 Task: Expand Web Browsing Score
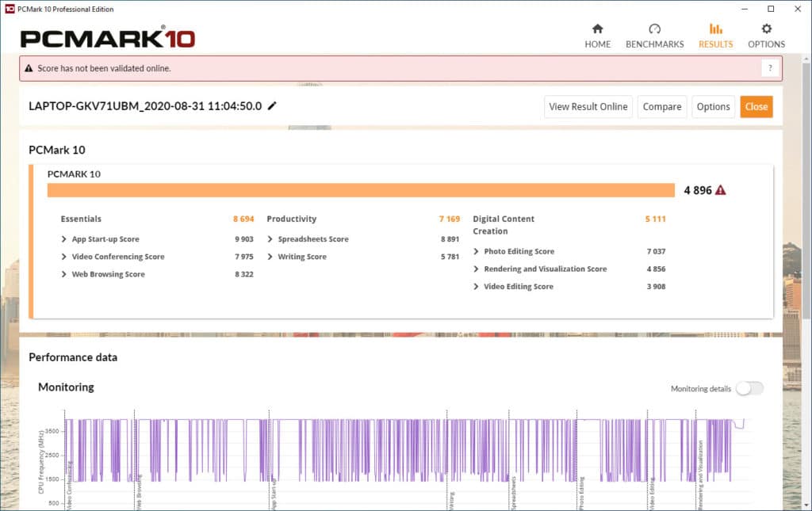click(x=63, y=274)
